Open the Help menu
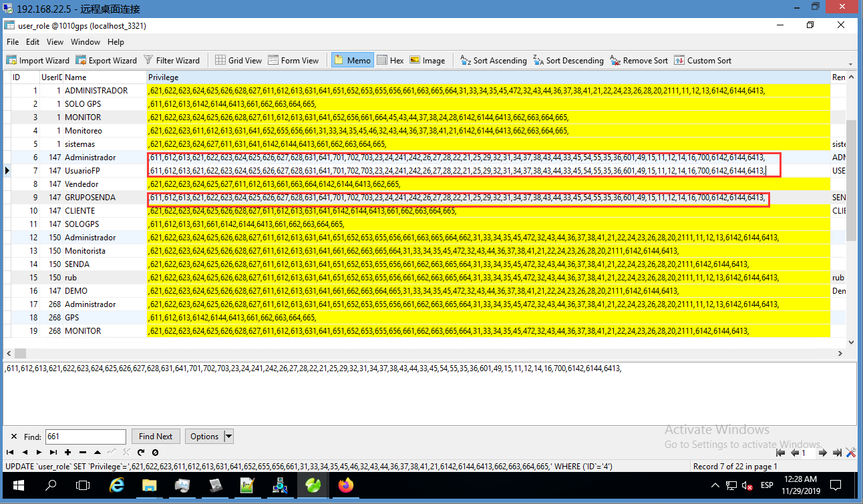 pyautogui.click(x=116, y=41)
